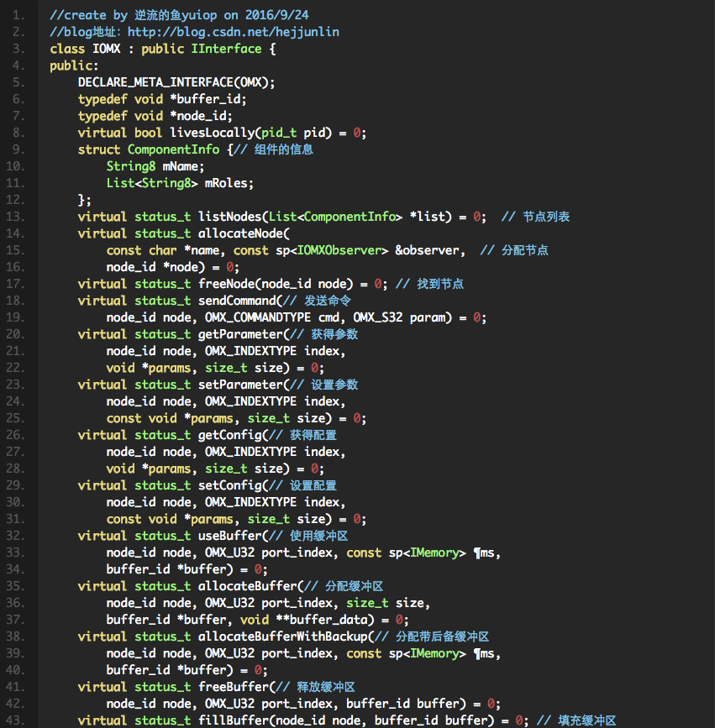Click the sendCommand function name
This screenshot has height=728, width=715.
click(x=236, y=301)
